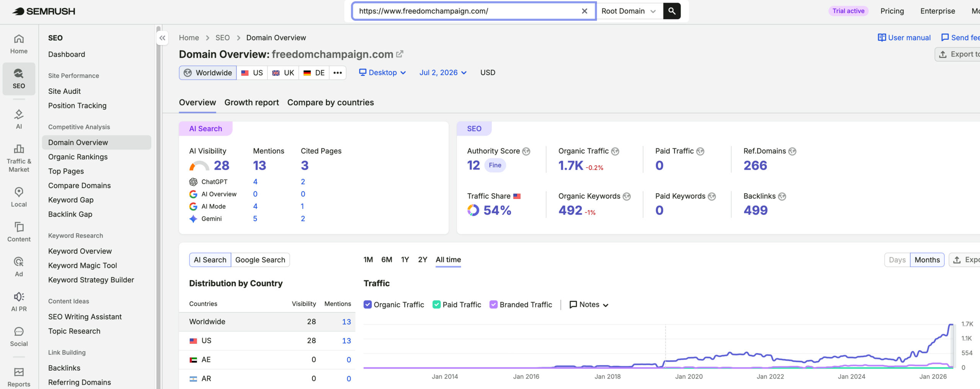Toggle the Branded Traffic checkbox

tap(493, 304)
